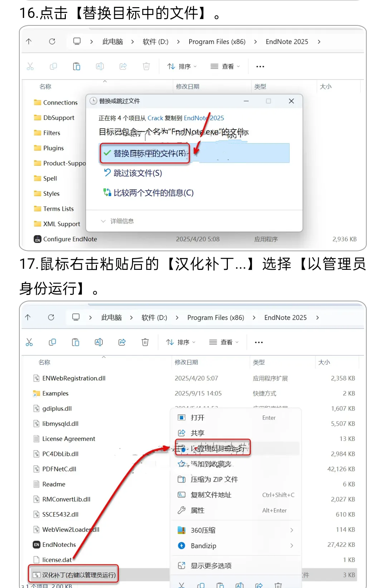
Task: Click the PC monitor icon in step 16 address bar
Action: (77, 42)
